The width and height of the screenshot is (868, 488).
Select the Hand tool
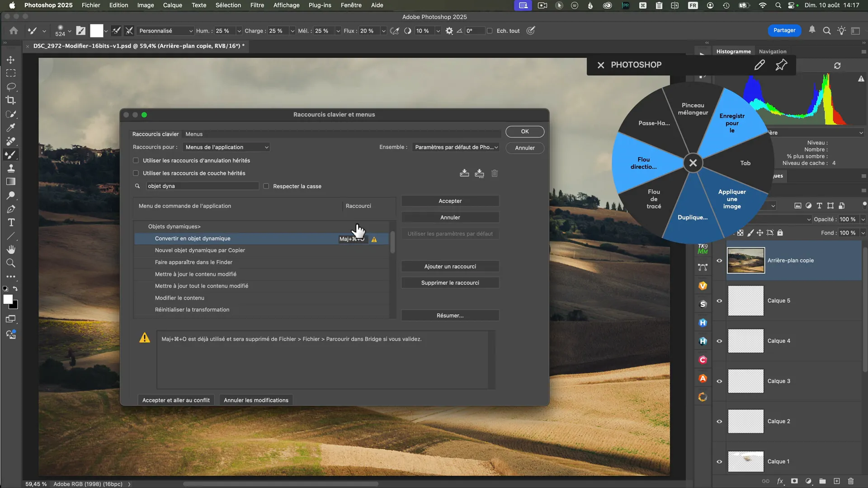tap(11, 249)
